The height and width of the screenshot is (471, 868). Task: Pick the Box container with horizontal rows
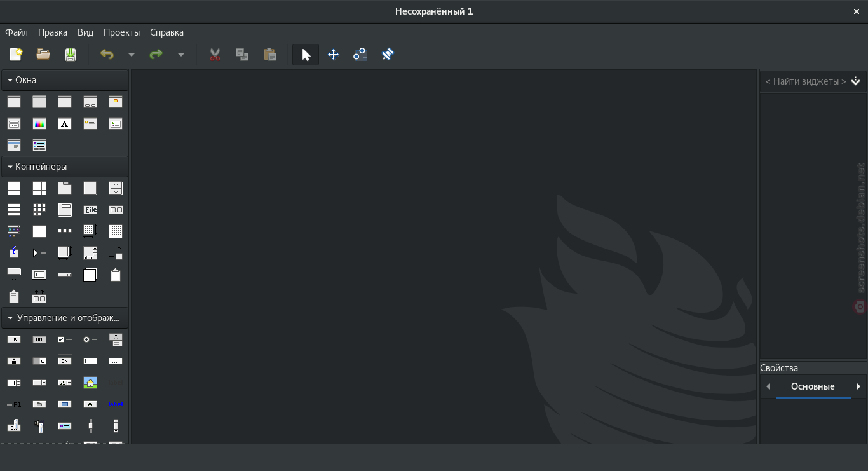14,188
